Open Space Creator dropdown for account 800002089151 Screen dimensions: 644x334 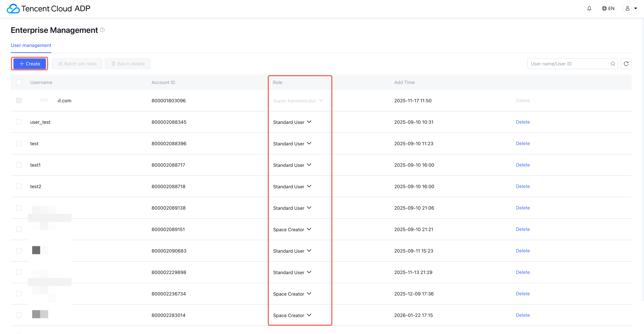click(292, 229)
